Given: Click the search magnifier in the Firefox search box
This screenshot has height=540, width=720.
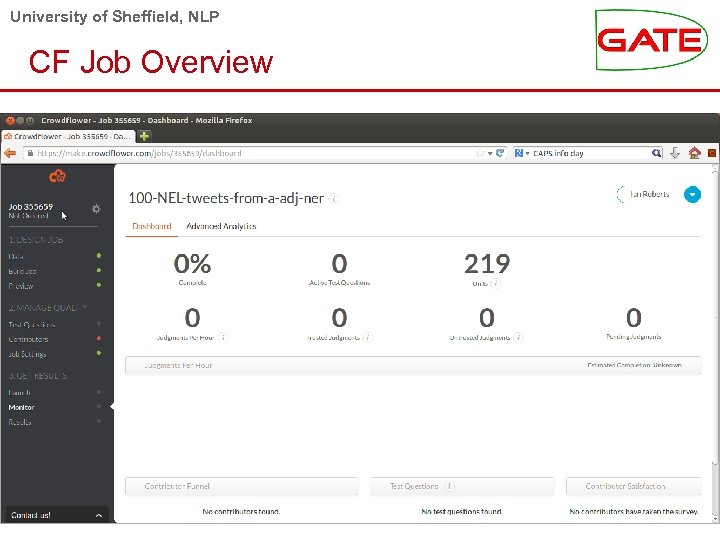Looking at the screenshot, I should point(656,153).
